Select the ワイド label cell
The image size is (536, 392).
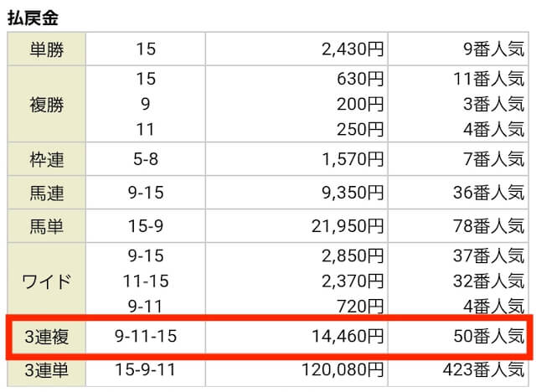point(47,281)
